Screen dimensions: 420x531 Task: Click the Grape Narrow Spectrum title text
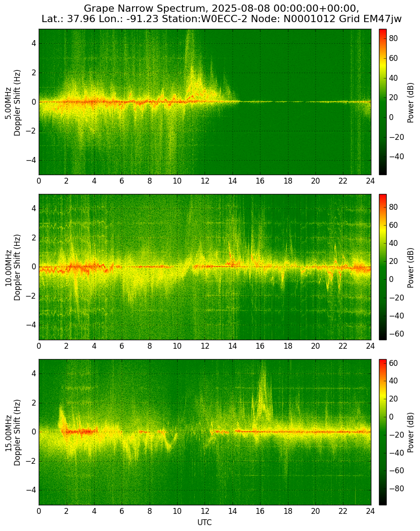221,8
